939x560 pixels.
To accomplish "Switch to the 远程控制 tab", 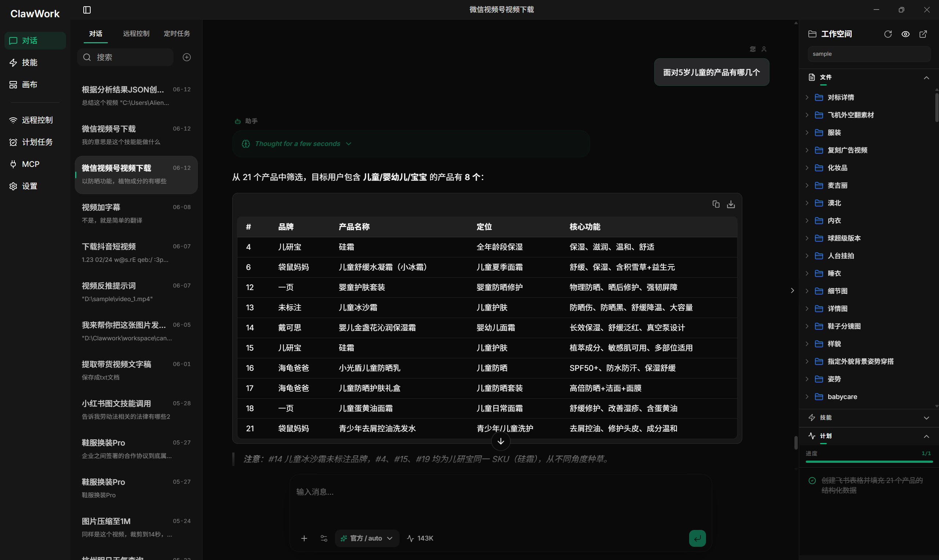I will pyautogui.click(x=136, y=34).
